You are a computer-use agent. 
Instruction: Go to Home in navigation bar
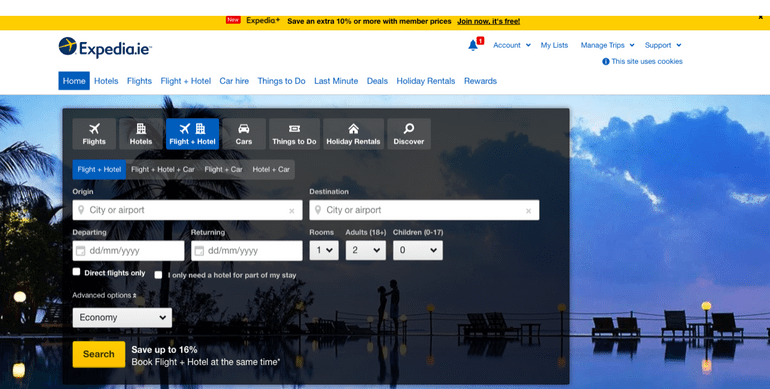pos(74,81)
